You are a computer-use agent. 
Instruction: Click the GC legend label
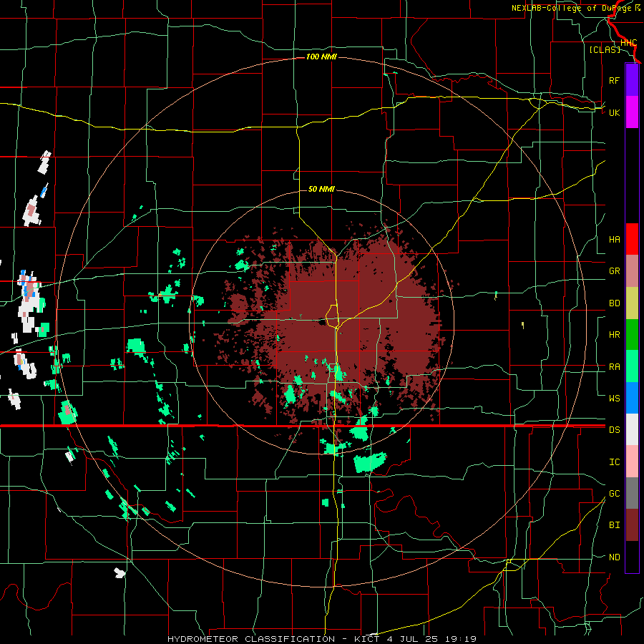[x=614, y=493]
